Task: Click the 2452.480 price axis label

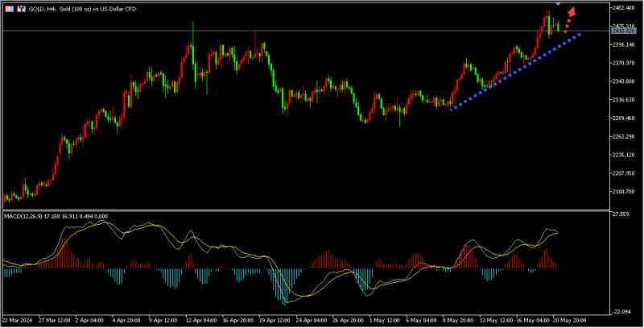Action: tap(624, 8)
